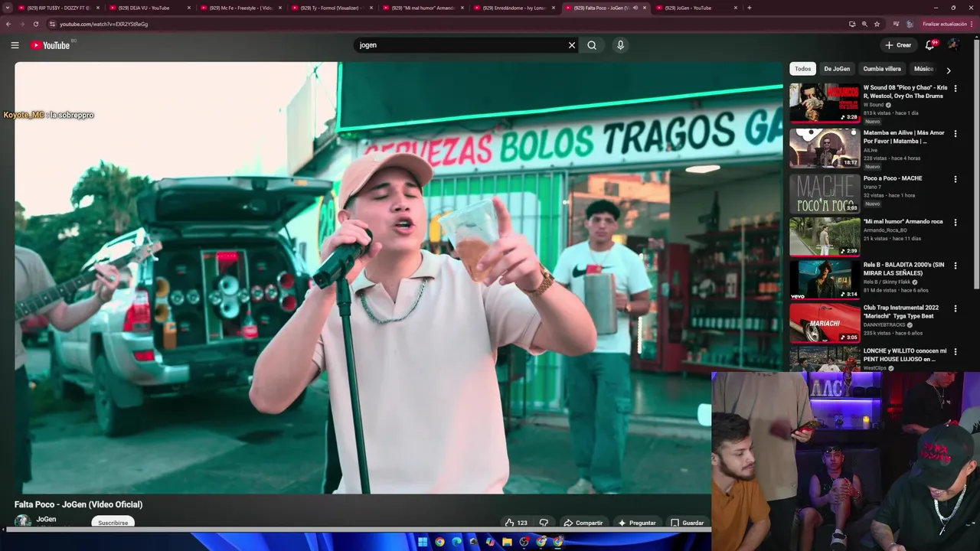Viewport: 980px width, 551px height.
Task: Click Guardar to save the video
Action: click(x=688, y=523)
